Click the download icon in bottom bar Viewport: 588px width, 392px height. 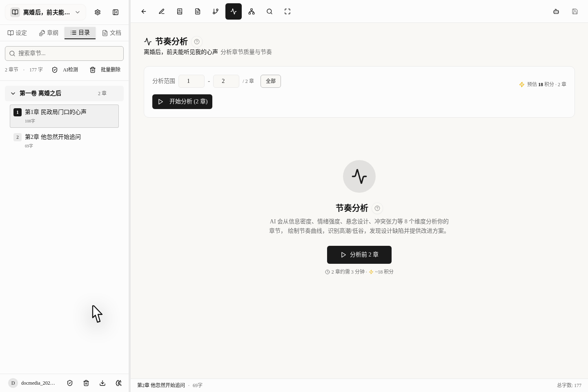102,383
